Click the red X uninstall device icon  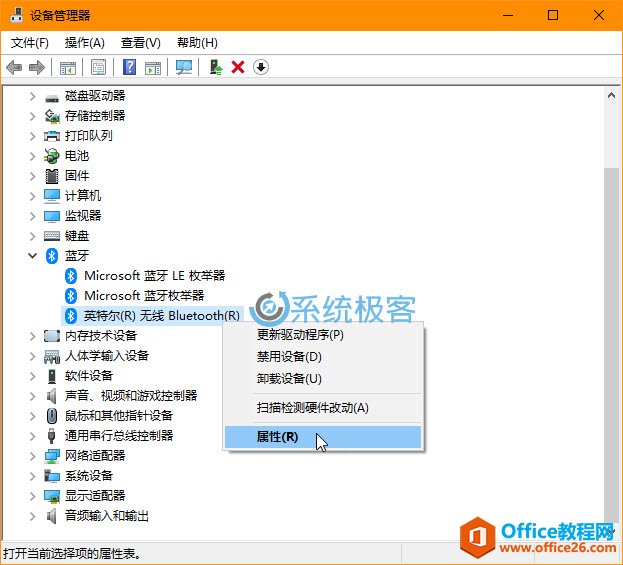coord(238,67)
